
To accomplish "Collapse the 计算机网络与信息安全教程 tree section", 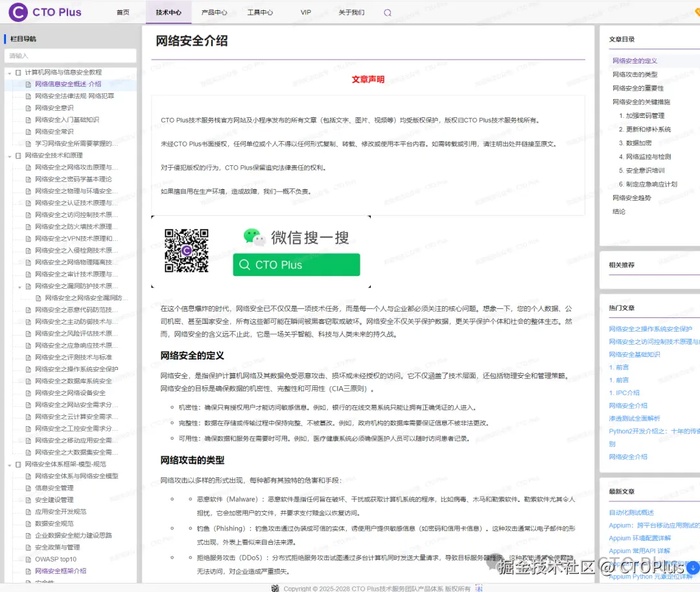I will click(8, 73).
